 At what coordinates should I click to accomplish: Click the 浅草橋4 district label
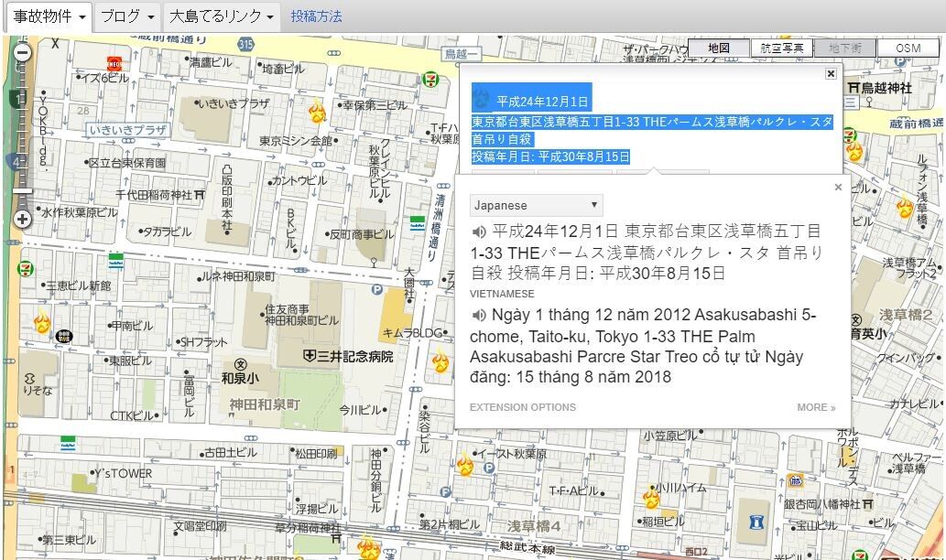533,526
